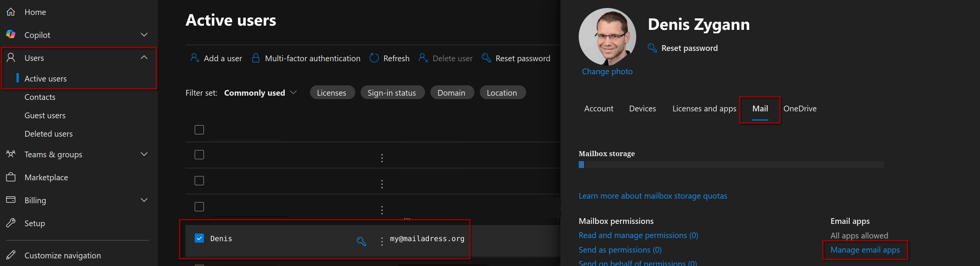Click Denis Zygann's profile photo
The height and width of the screenshot is (266, 980).
click(607, 37)
